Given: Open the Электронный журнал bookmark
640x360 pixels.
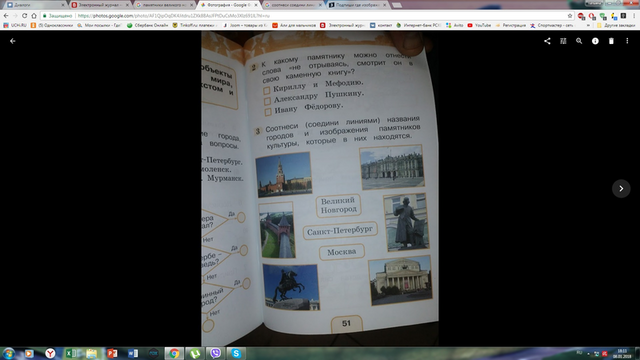Looking at the screenshot, I should pos(342,25).
